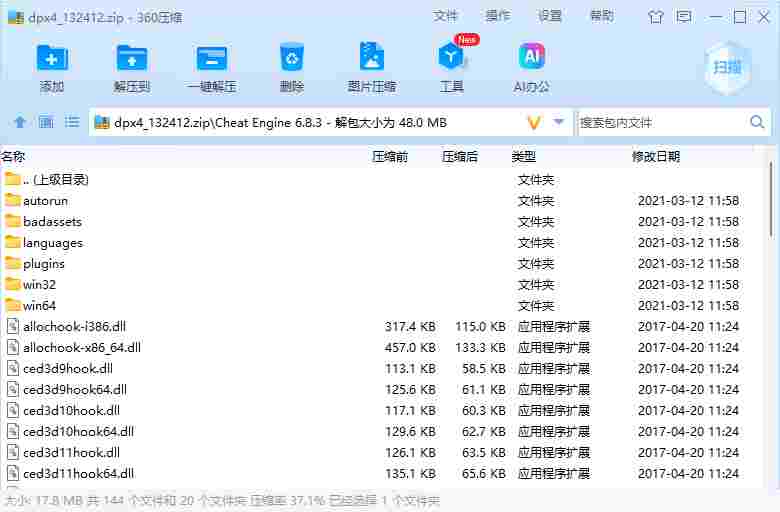Select the file allochook-i386.dll

point(383,326)
